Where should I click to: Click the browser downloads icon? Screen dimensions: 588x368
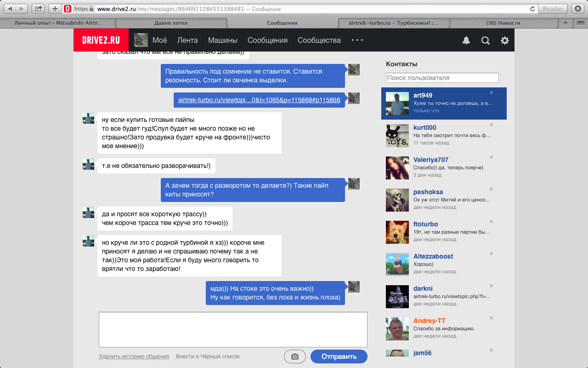tap(577, 9)
